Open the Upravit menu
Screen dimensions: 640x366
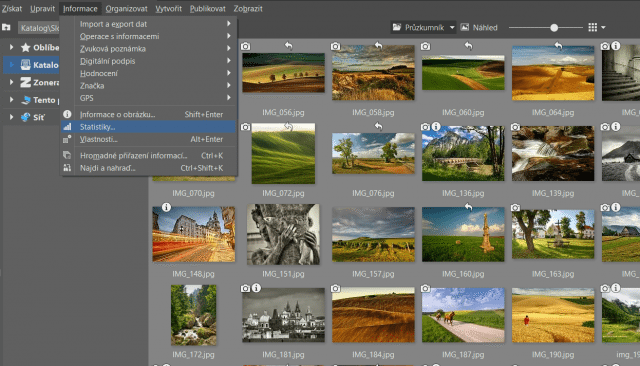(x=42, y=9)
